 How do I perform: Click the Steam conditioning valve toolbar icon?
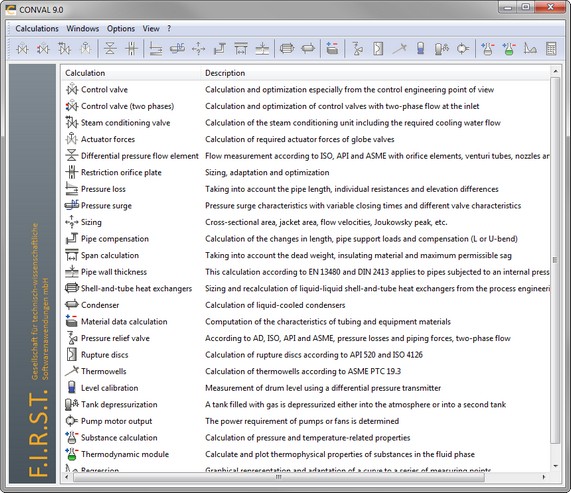point(64,48)
